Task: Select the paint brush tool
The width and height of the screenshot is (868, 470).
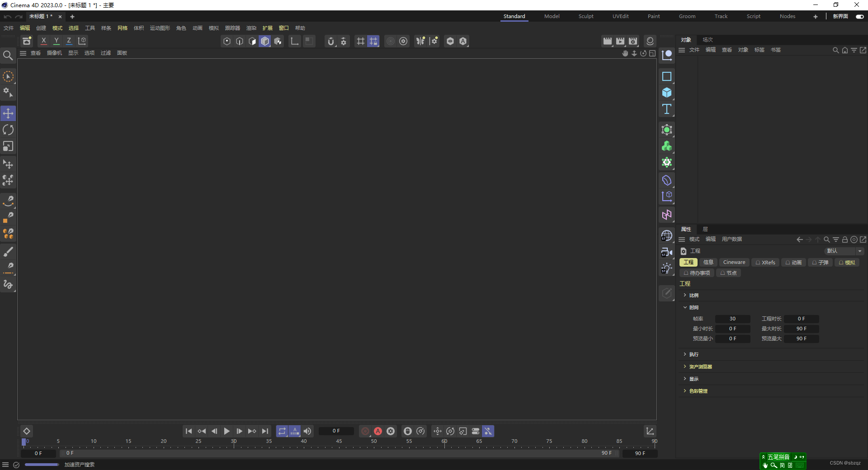Action: click(8, 251)
